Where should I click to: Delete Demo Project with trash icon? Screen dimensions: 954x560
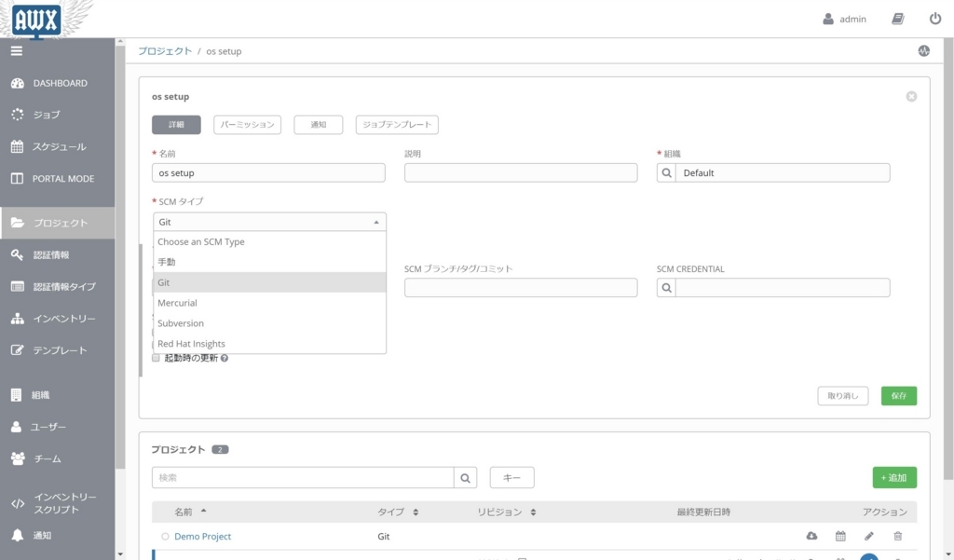point(897,537)
